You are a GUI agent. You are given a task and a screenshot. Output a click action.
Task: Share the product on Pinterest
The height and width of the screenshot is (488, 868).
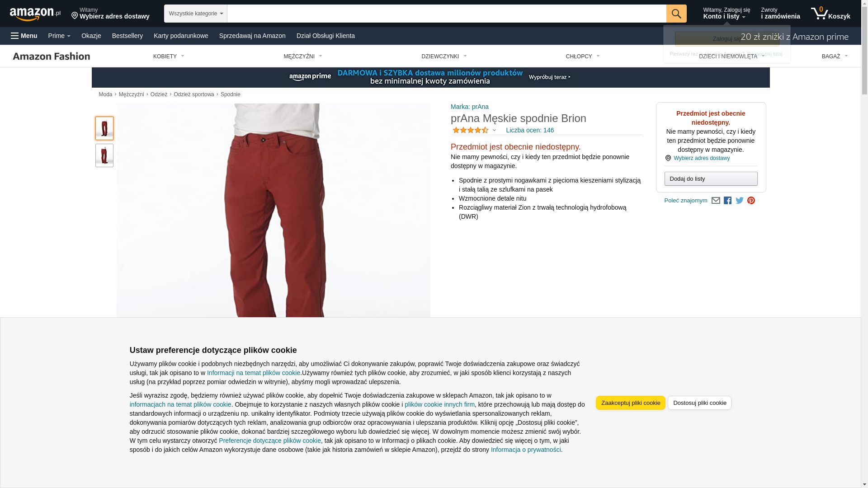click(x=751, y=201)
